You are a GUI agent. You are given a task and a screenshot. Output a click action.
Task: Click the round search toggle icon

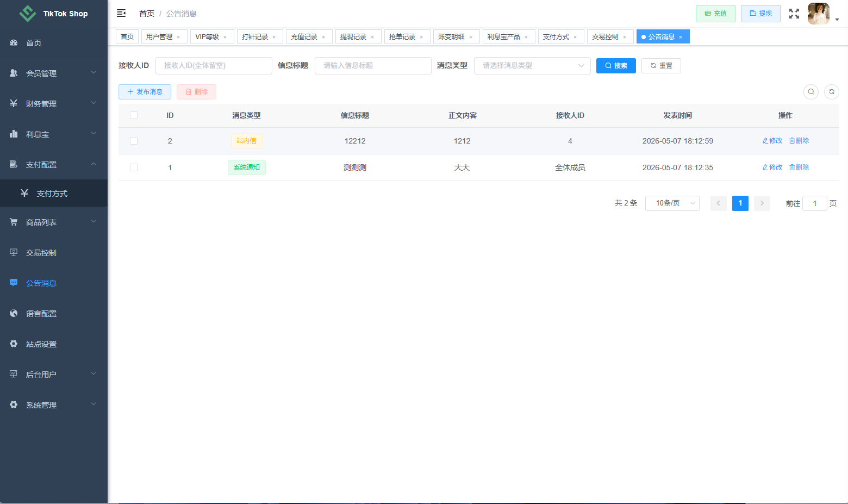[x=811, y=91]
